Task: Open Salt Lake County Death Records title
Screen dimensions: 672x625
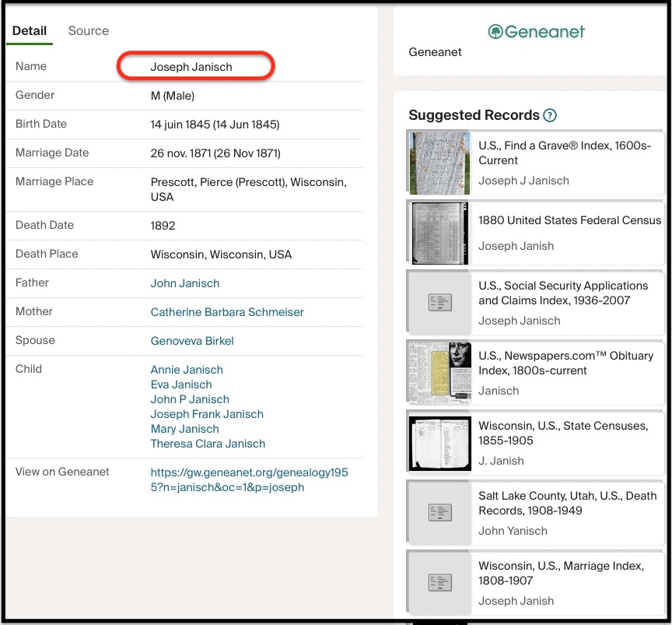Action: [x=568, y=503]
